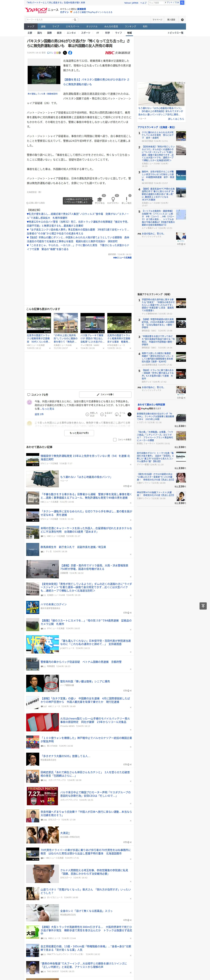Click the ログイン link
Viewport: 210px width, 980px height.
pos(64,12)
